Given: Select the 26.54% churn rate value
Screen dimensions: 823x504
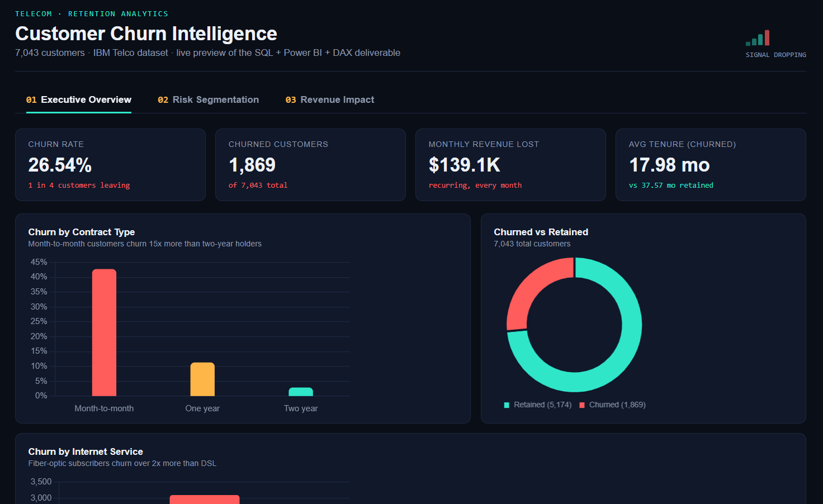Looking at the screenshot, I should [60, 165].
